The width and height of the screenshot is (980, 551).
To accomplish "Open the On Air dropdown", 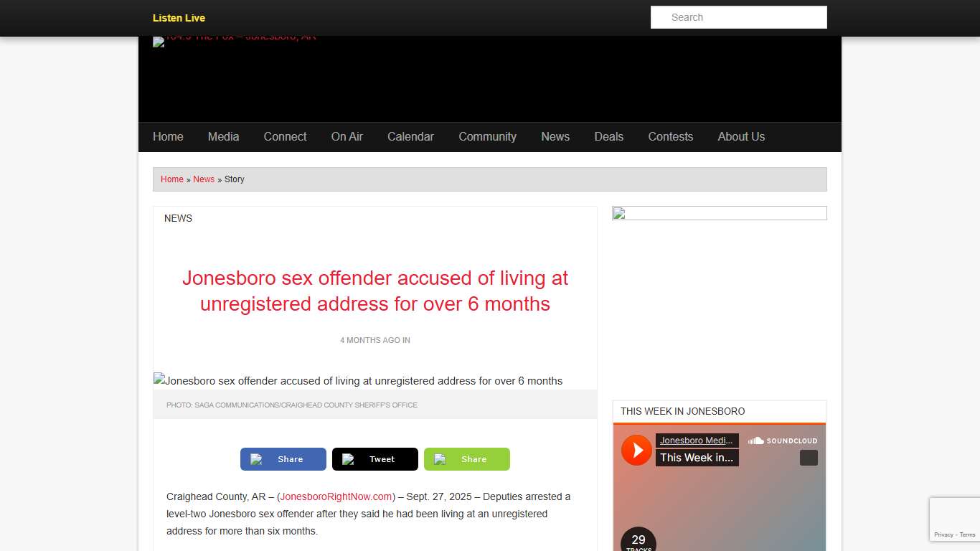I will 347,136.
